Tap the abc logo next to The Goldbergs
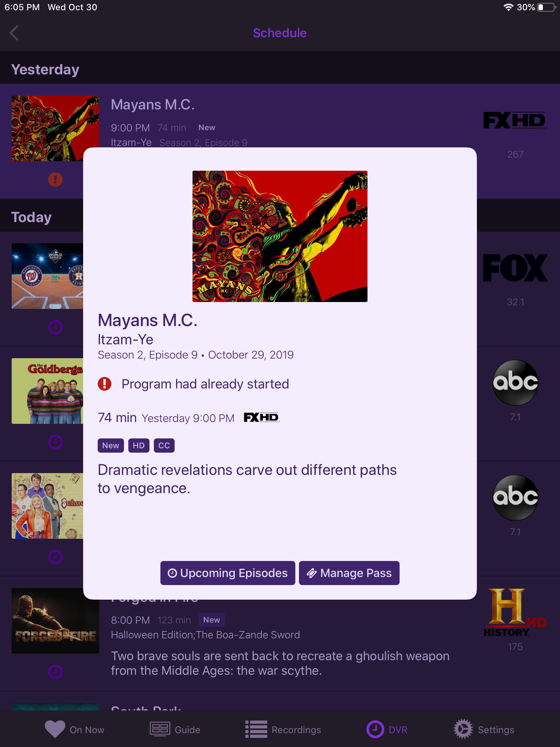Screen dimensions: 560x747 pyautogui.click(x=515, y=383)
